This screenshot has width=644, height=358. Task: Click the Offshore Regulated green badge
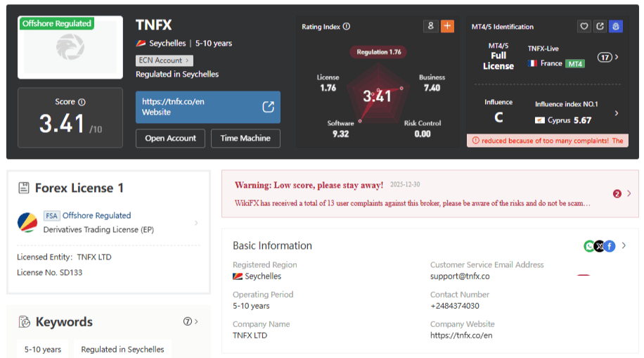tap(57, 23)
